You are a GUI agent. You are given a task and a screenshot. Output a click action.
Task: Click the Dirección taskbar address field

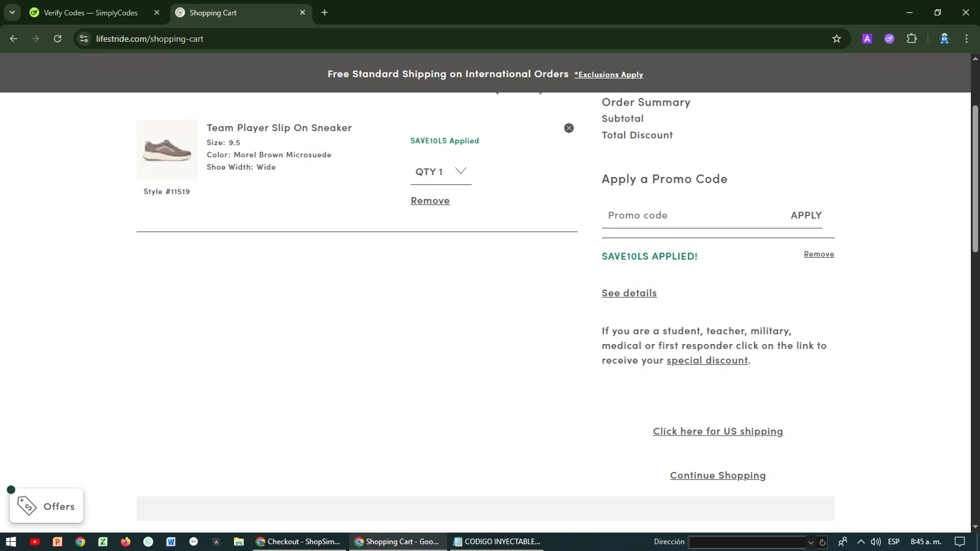coord(747,543)
